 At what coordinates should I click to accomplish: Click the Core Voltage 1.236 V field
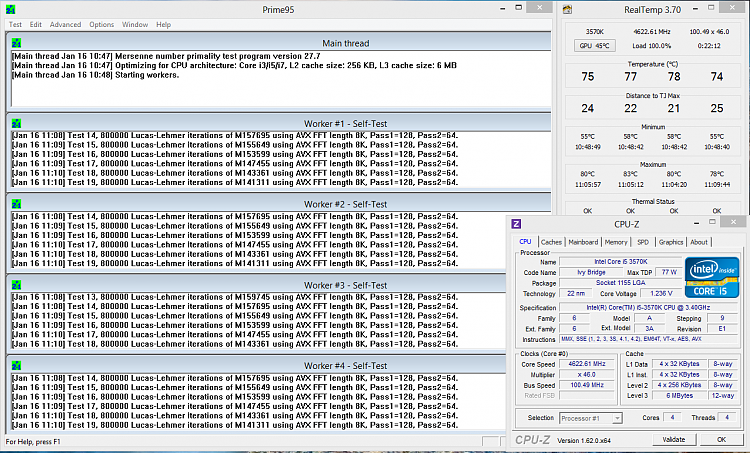pyautogui.click(x=661, y=293)
